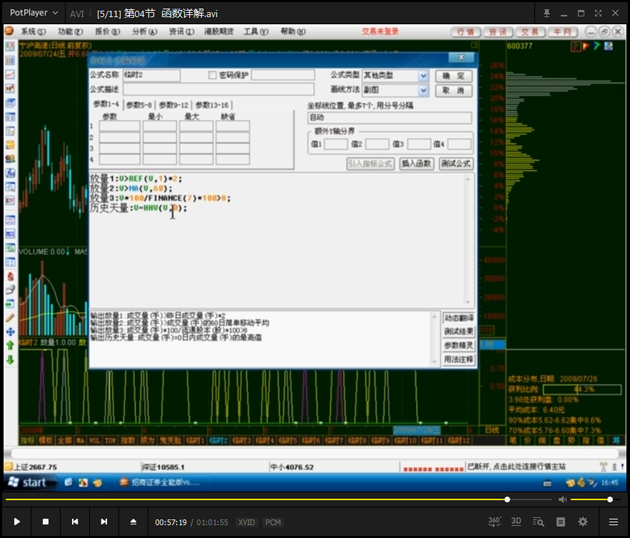Click the 招商证券全能版 taskbar item
Viewport: 630px width, 538px height.
(161, 483)
